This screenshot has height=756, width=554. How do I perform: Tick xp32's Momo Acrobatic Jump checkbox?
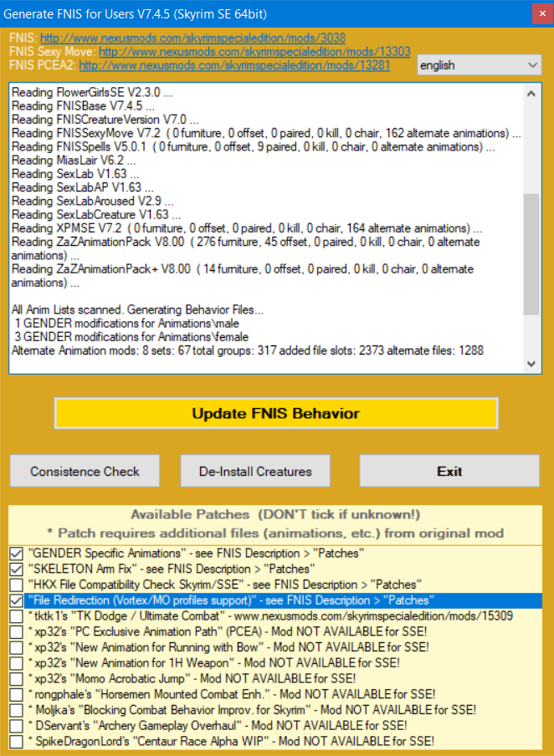(17, 679)
